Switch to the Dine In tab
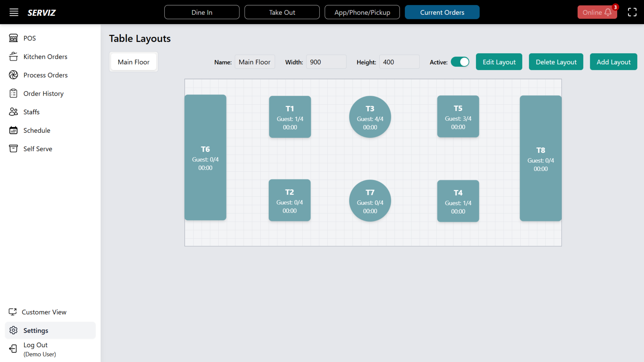This screenshot has height=362, width=644. click(202, 12)
